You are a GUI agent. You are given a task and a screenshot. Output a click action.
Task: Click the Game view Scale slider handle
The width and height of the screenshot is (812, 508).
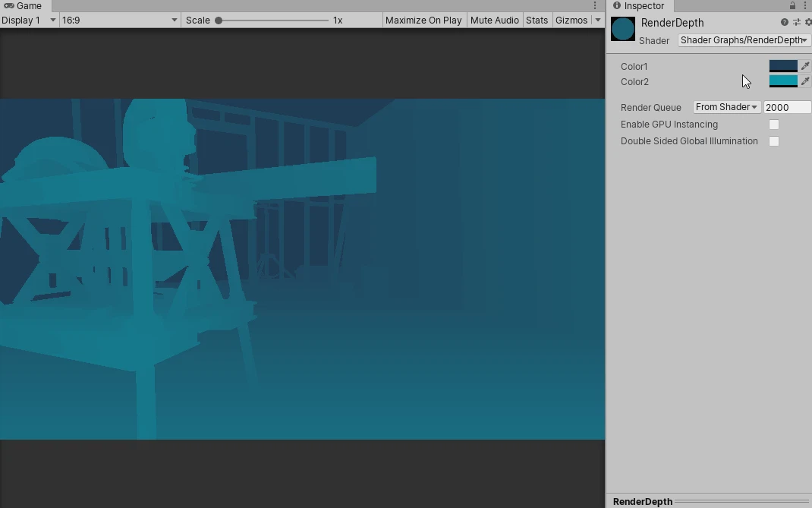coord(219,21)
